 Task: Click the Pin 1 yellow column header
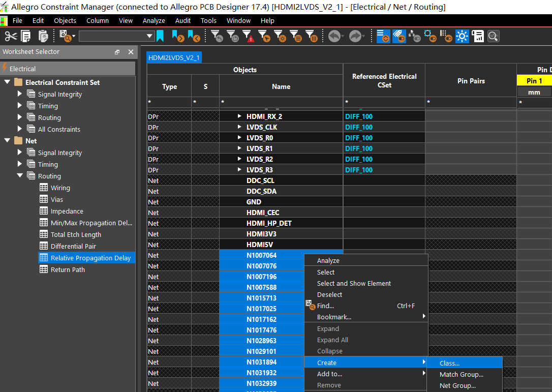pos(534,81)
